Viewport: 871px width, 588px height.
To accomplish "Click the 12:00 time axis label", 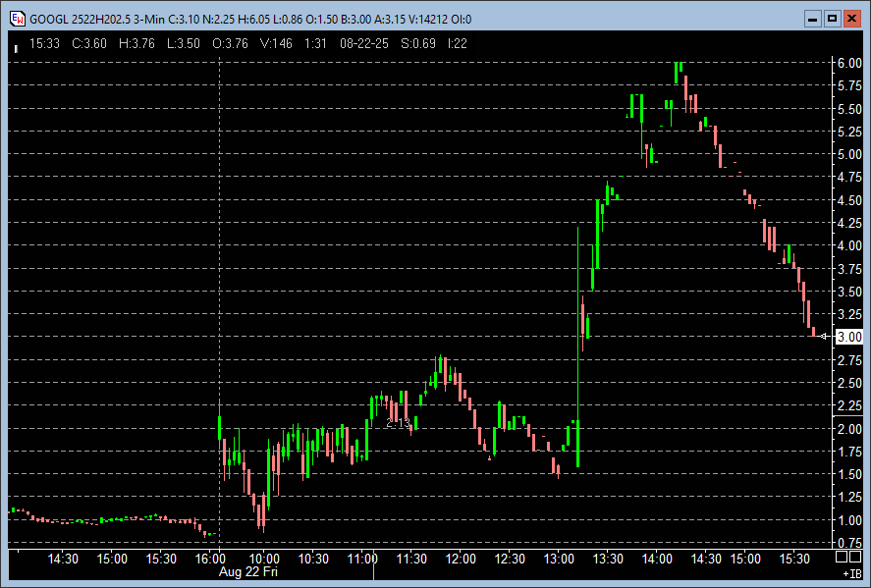I will point(461,559).
